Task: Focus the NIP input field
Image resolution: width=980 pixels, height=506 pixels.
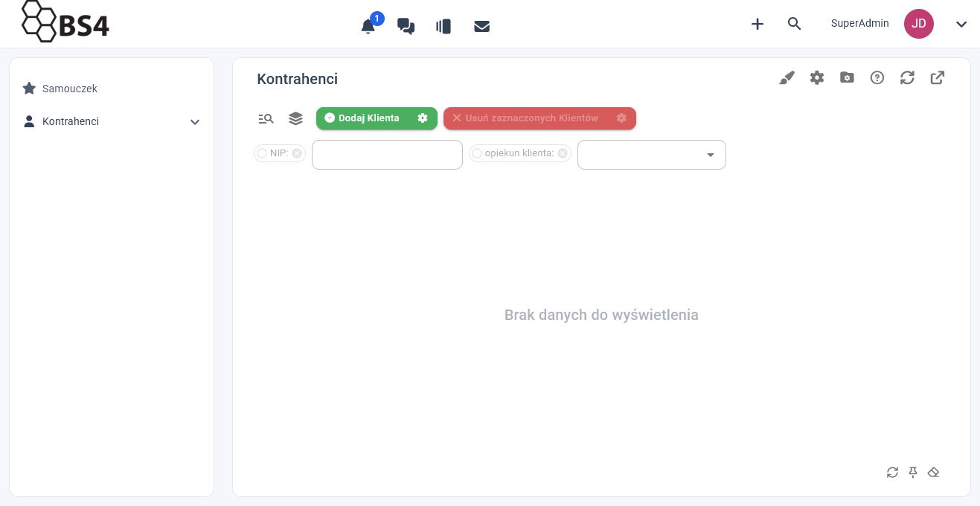Action: (x=387, y=155)
